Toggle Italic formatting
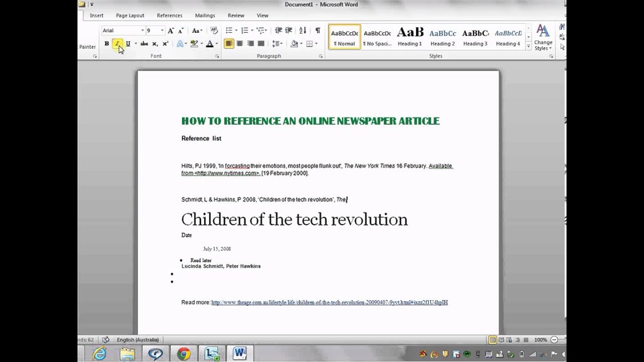This screenshot has width=644, height=362. (117, 44)
